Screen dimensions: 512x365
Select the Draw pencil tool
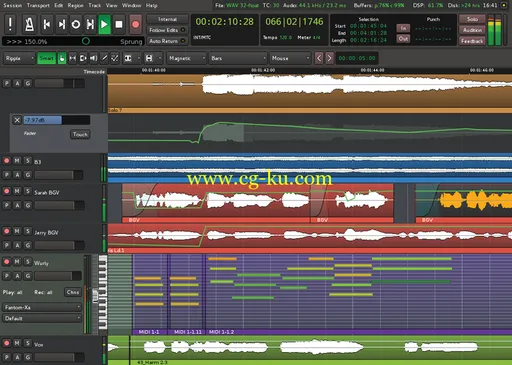coord(104,58)
